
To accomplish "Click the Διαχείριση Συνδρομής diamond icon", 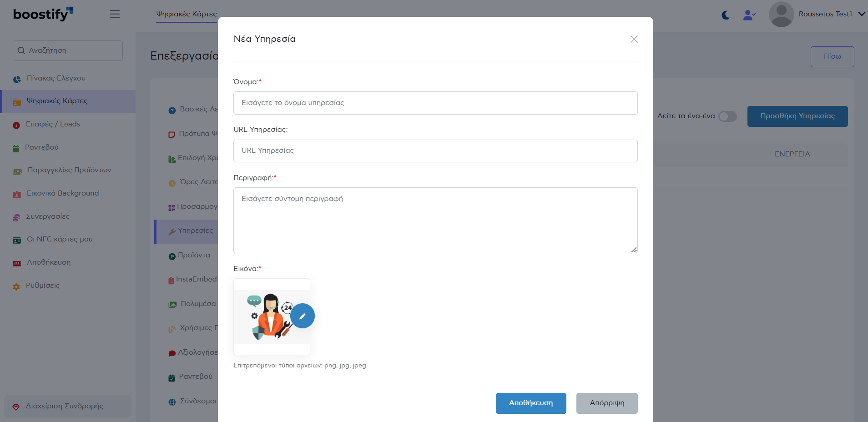I will pyautogui.click(x=16, y=407).
